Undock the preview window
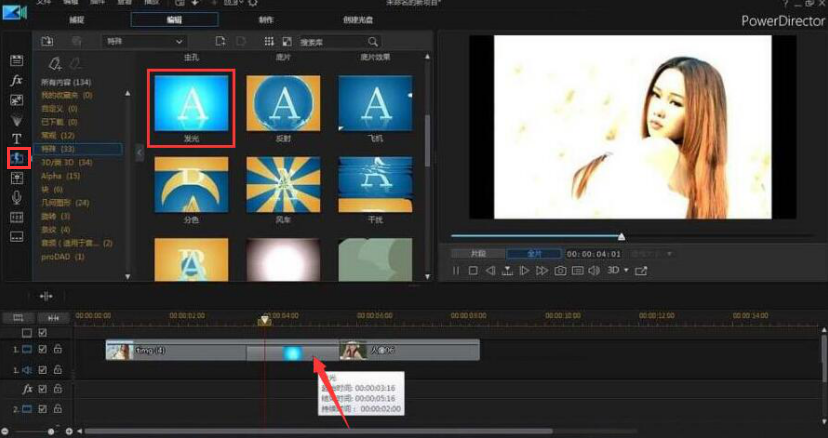Image resolution: width=828 pixels, height=438 pixels. tap(641, 270)
